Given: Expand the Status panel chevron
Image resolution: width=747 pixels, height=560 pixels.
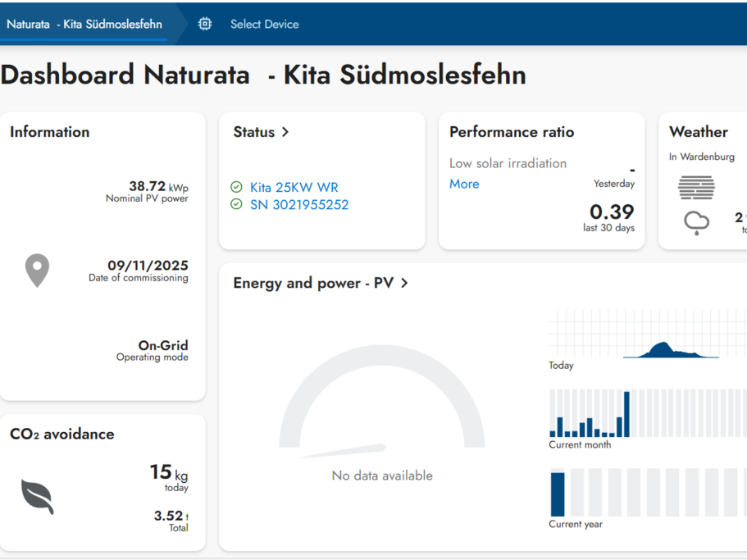Looking at the screenshot, I should (x=285, y=132).
